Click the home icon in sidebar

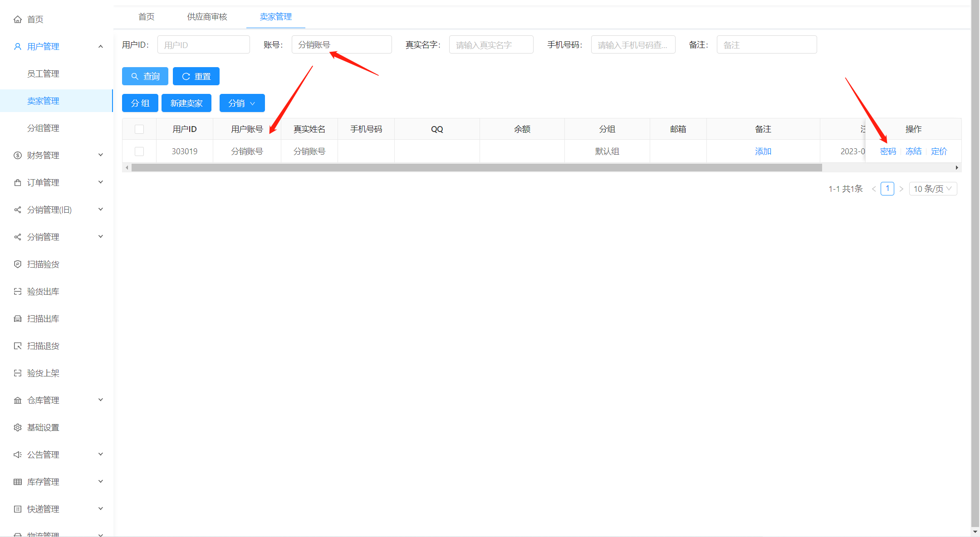click(18, 19)
